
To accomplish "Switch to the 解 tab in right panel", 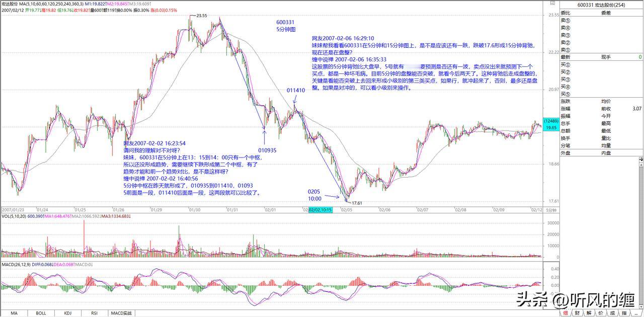I will pos(589,312).
